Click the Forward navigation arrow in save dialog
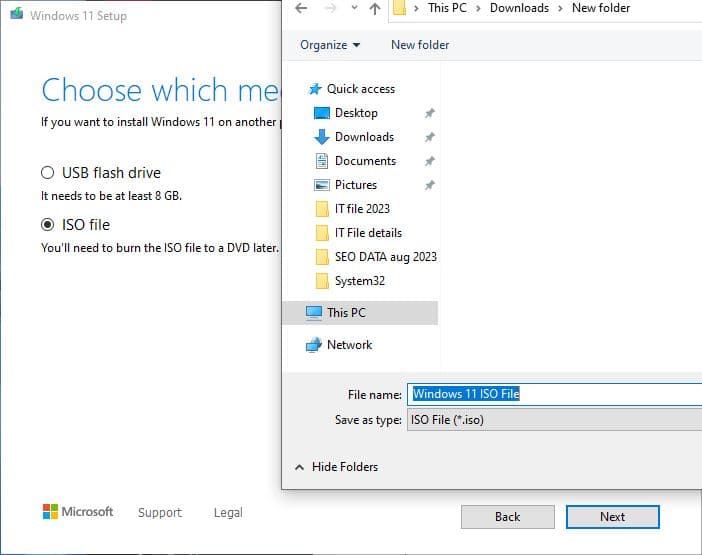 [330, 8]
